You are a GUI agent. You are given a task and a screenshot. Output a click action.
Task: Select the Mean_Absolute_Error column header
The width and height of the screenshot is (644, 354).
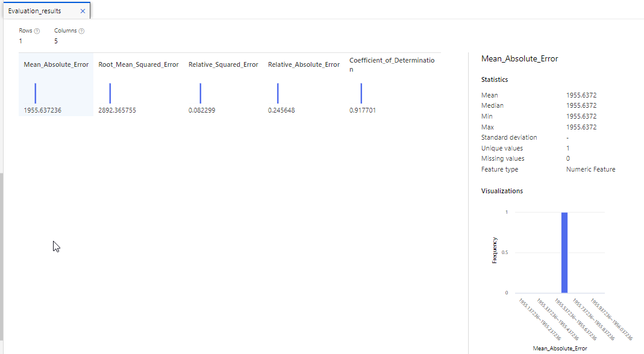click(x=56, y=64)
